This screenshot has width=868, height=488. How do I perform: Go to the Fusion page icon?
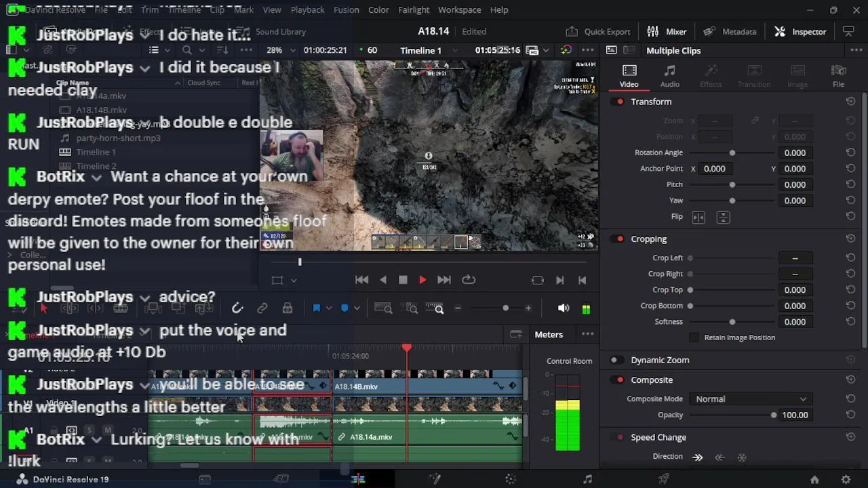pos(435,479)
